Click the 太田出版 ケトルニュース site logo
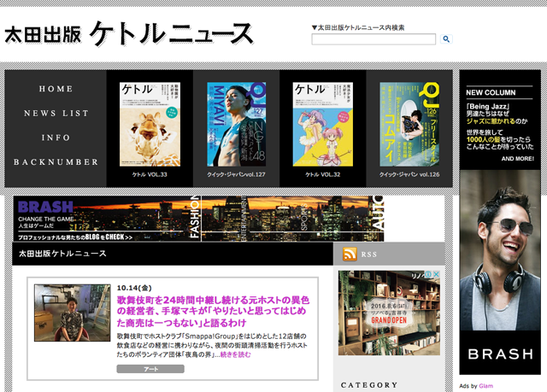This screenshot has width=547, height=392. click(x=129, y=34)
